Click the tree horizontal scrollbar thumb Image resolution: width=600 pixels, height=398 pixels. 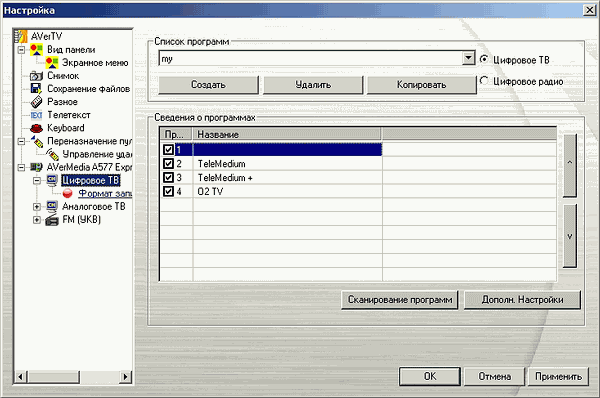coord(53,377)
